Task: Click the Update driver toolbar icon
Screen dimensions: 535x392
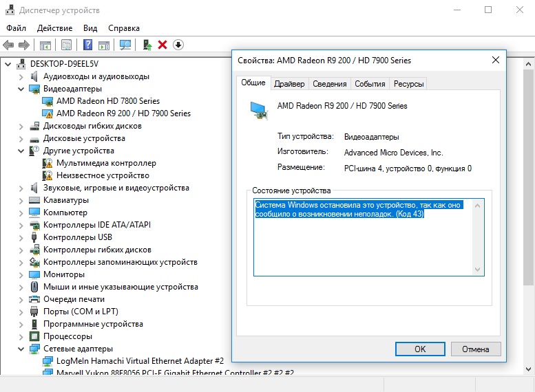Action: [147, 45]
